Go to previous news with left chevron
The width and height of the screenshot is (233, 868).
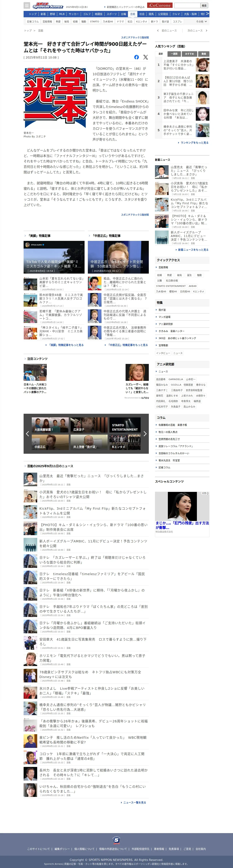click(x=158, y=31)
